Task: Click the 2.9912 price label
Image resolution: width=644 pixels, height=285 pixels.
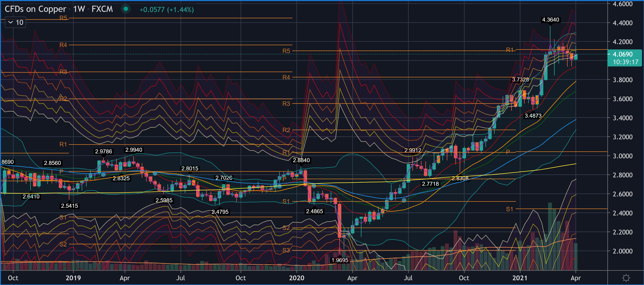Action: coord(413,150)
